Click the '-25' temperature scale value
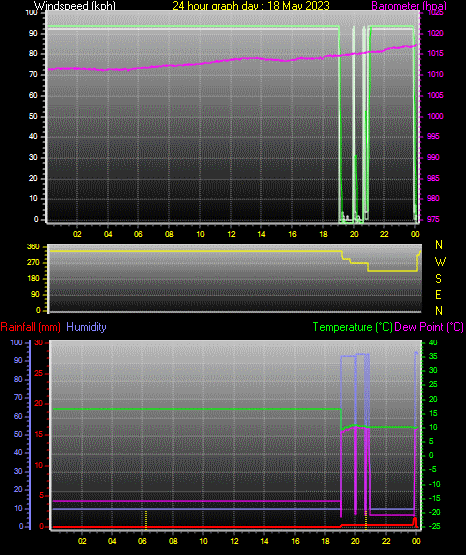 [x=435, y=527]
